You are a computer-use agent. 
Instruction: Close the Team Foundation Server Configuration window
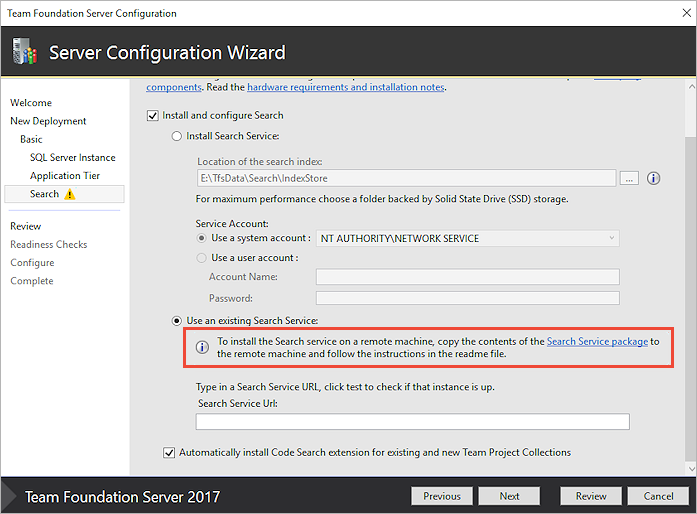(687, 13)
